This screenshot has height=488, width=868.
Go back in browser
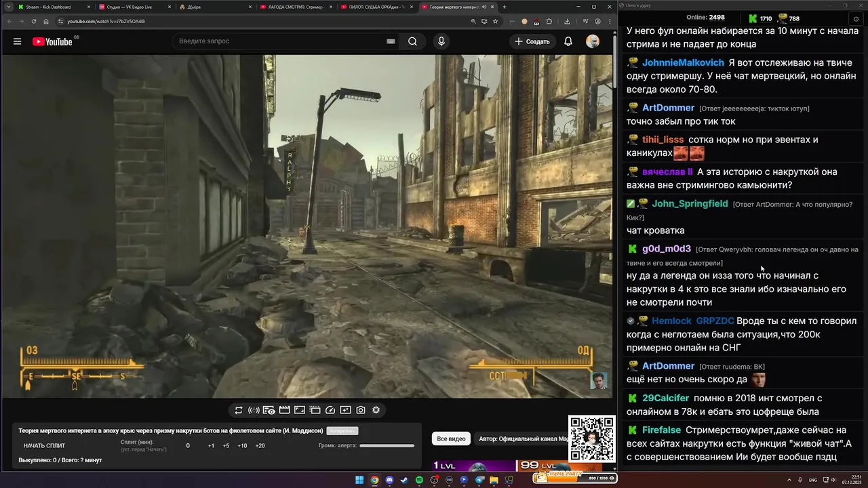coord(9,21)
